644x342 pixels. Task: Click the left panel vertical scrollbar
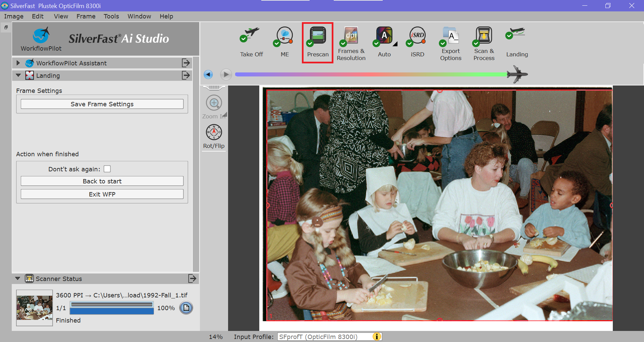coord(196,164)
